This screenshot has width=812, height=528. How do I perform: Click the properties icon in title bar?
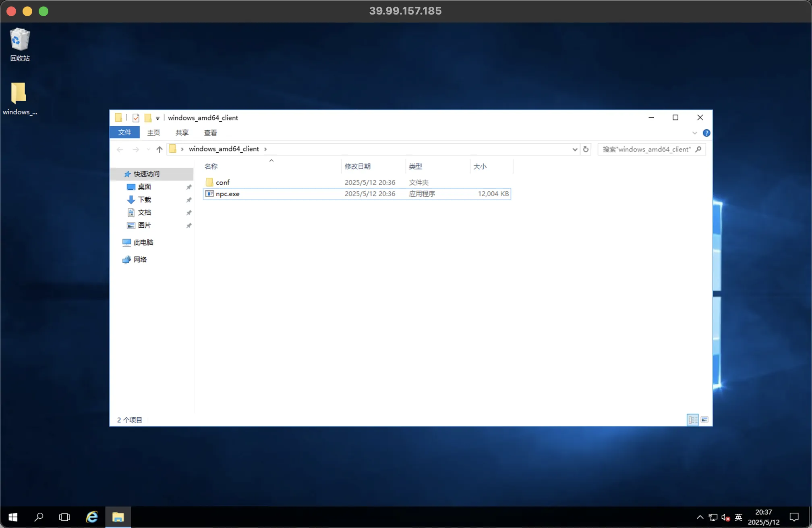136,118
